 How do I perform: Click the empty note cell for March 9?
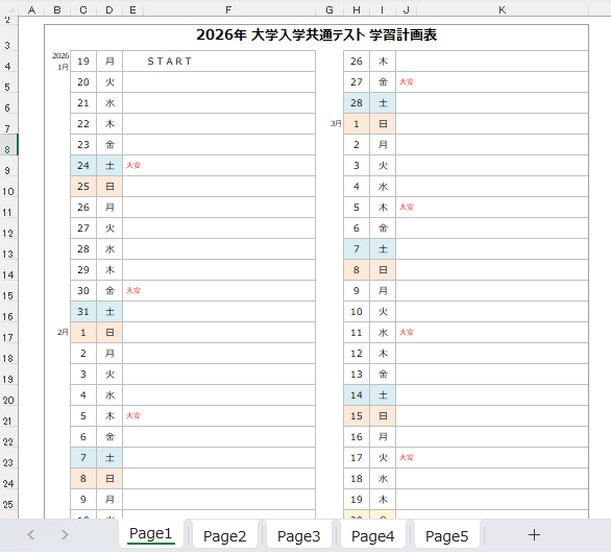(492, 290)
